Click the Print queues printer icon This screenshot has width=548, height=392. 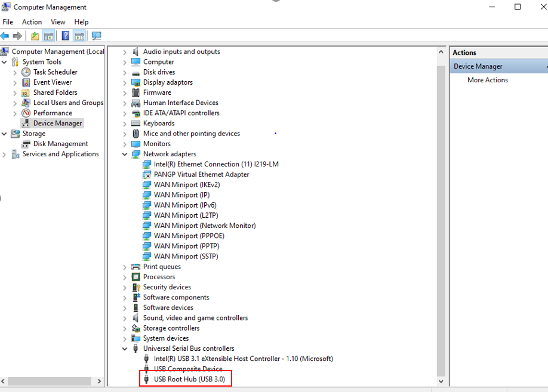point(136,267)
